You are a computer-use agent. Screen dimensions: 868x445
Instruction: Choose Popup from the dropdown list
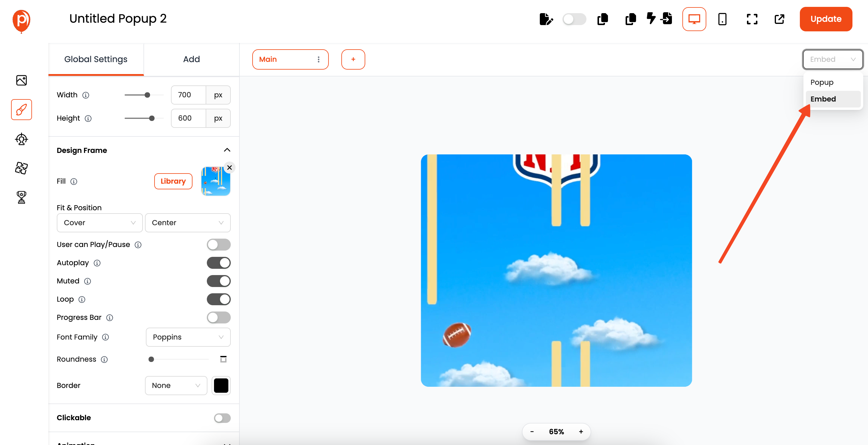point(833,82)
